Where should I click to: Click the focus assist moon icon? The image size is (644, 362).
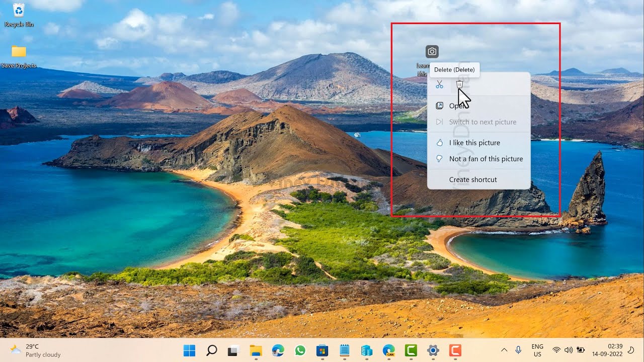point(632,350)
